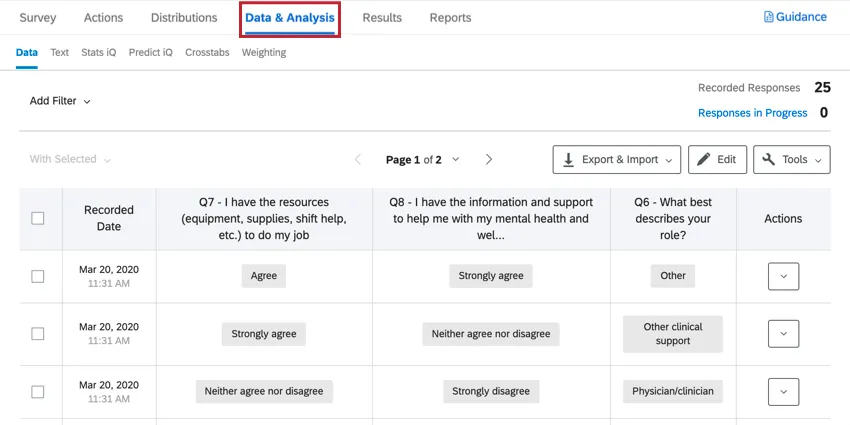The height and width of the screenshot is (425, 850).
Task: Expand the Add Filter dropdown
Action: (x=60, y=101)
